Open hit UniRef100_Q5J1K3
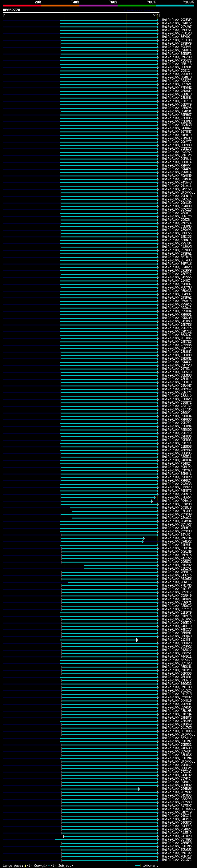 point(176,33)
